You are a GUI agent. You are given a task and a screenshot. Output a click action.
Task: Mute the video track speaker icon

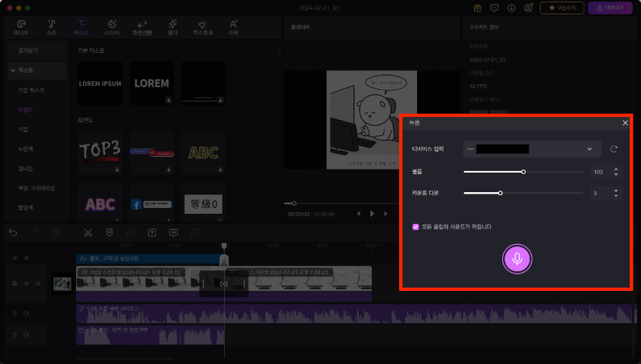pyautogui.click(x=38, y=283)
